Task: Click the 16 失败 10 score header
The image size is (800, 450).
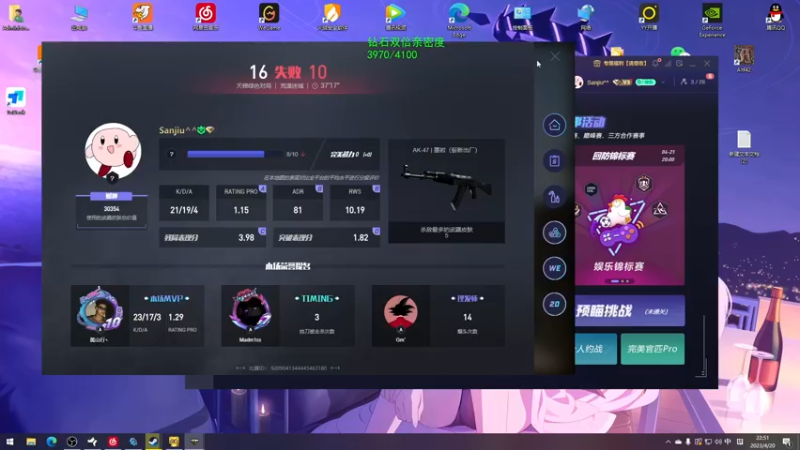Action: tap(288, 72)
